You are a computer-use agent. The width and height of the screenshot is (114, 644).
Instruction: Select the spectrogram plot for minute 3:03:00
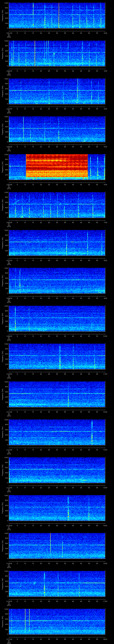tap(57, 91)
